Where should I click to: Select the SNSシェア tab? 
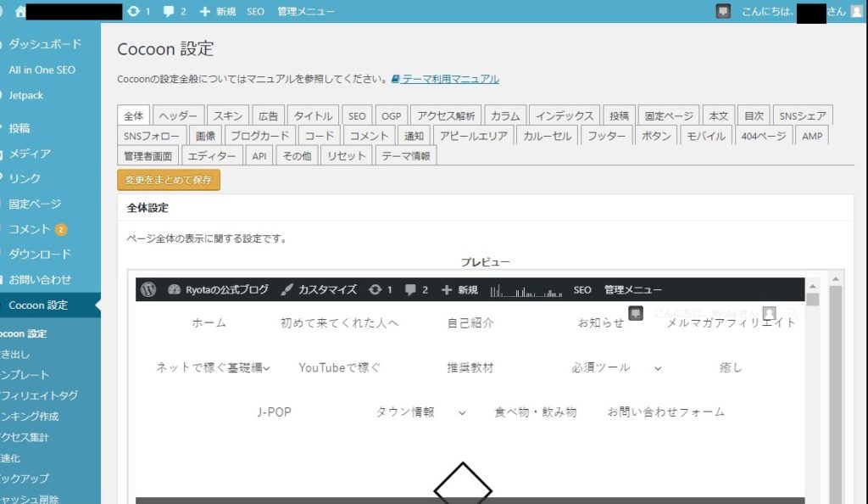tap(803, 116)
